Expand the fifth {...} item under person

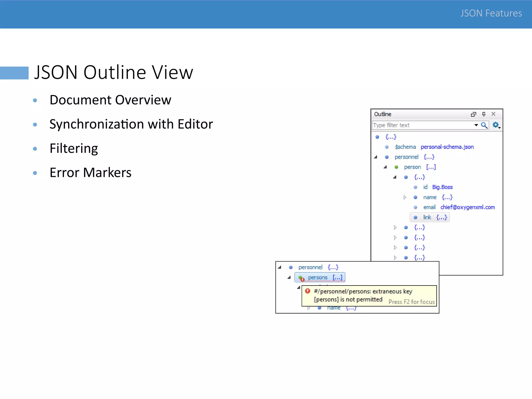pyautogui.click(x=395, y=258)
